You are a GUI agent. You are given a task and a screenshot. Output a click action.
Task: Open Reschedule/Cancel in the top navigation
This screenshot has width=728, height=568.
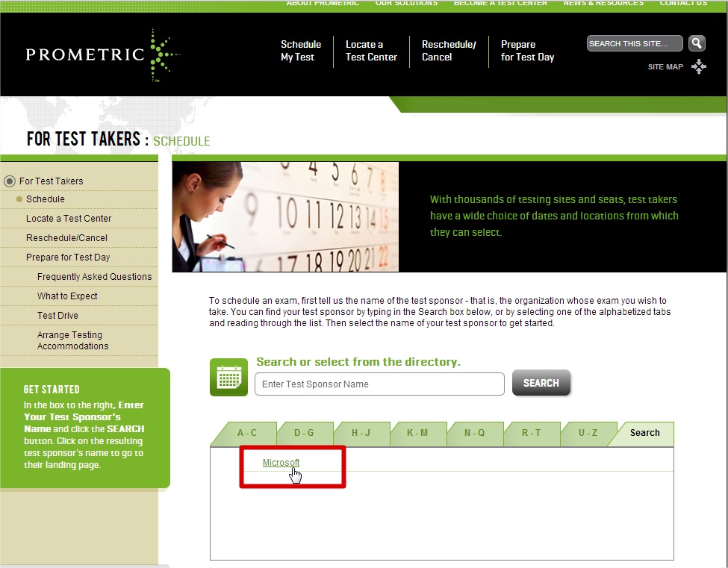click(x=448, y=51)
